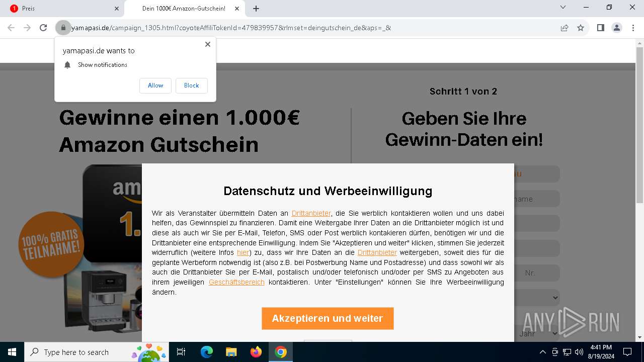Click the lock site-info icon
The width and height of the screenshot is (644, 362).
63,28
